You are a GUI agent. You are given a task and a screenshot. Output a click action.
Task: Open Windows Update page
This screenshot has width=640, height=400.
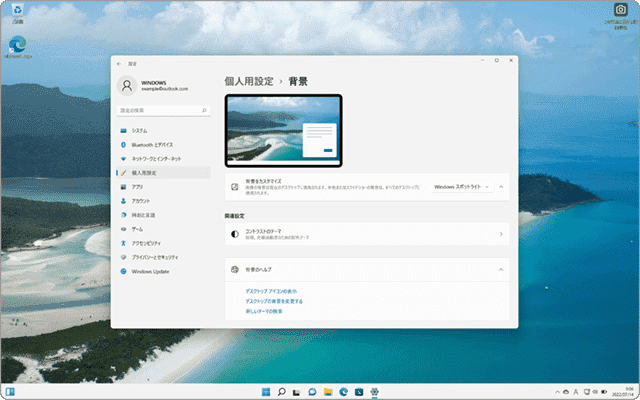click(x=150, y=271)
